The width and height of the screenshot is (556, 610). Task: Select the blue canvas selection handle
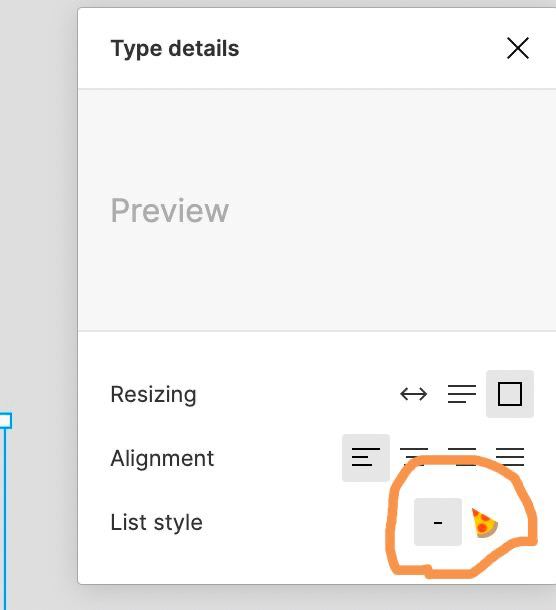click(5, 421)
